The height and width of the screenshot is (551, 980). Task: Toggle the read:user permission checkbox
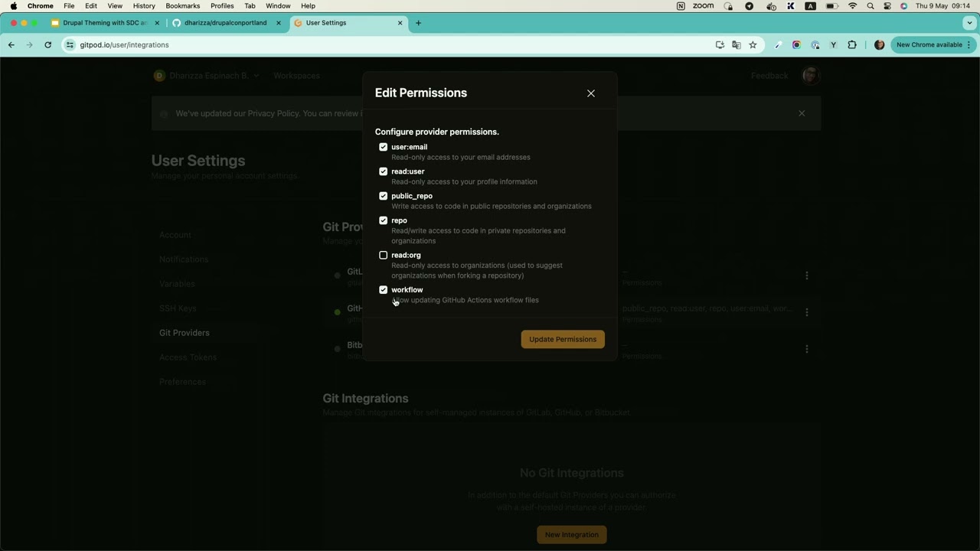click(x=384, y=171)
